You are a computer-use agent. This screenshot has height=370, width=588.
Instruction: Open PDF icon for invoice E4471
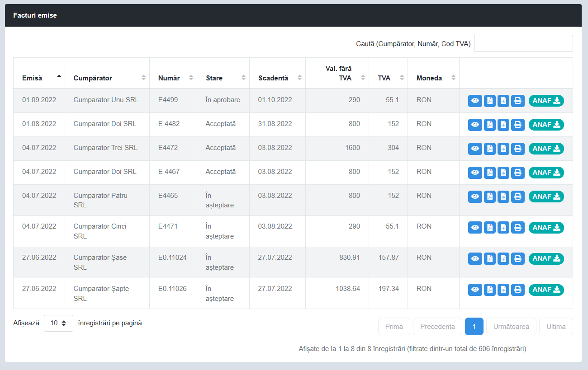click(x=490, y=228)
